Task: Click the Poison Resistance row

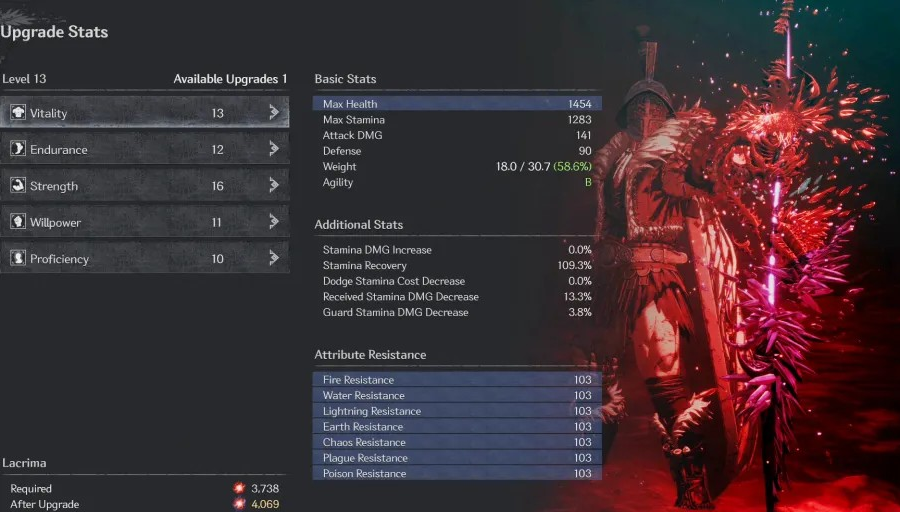Action: click(457, 474)
